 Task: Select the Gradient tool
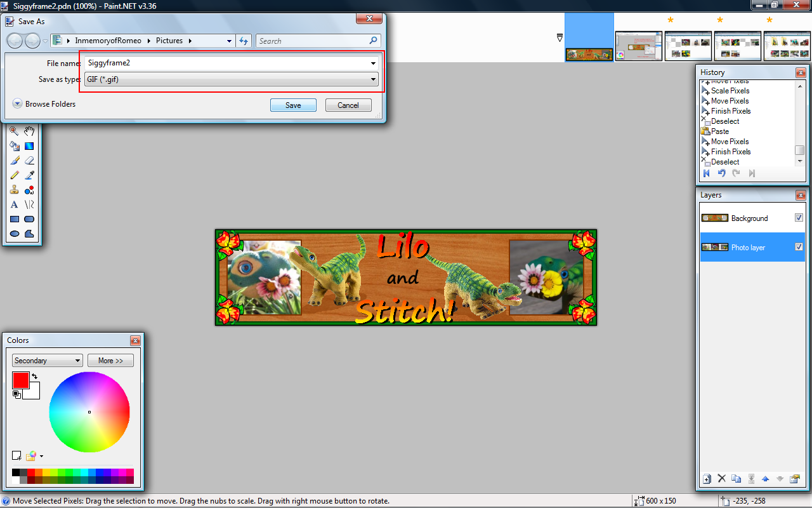(x=29, y=146)
